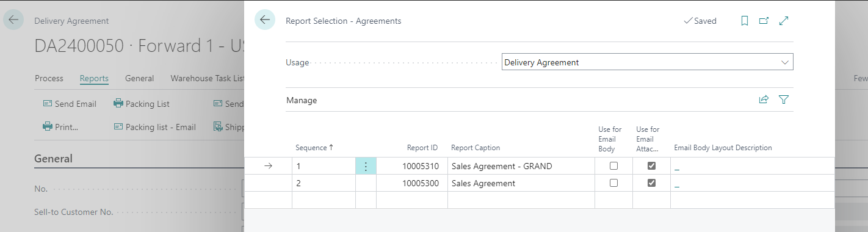Click the General section heading
Screen dimensions: 868x232
[x=54, y=159]
